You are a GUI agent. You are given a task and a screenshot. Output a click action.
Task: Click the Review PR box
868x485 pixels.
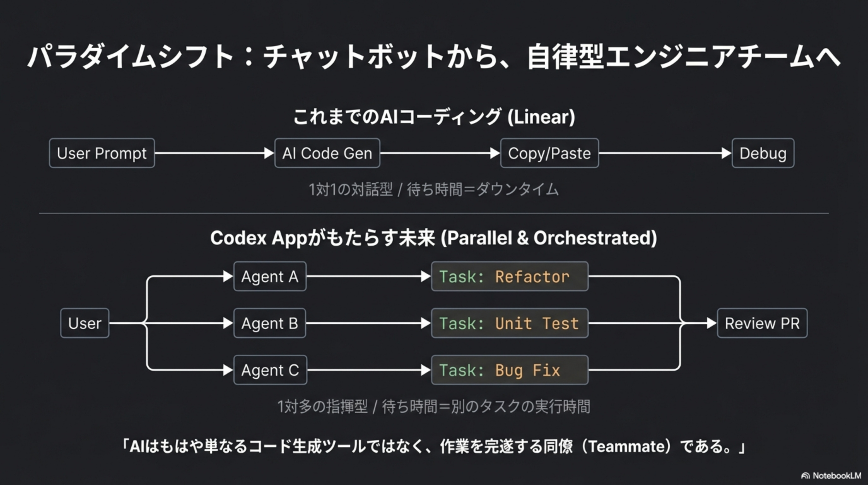coord(762,323)
